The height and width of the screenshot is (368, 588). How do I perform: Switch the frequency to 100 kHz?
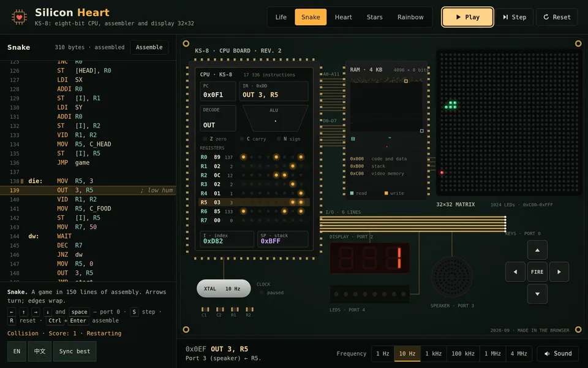(x=463, y=353)
